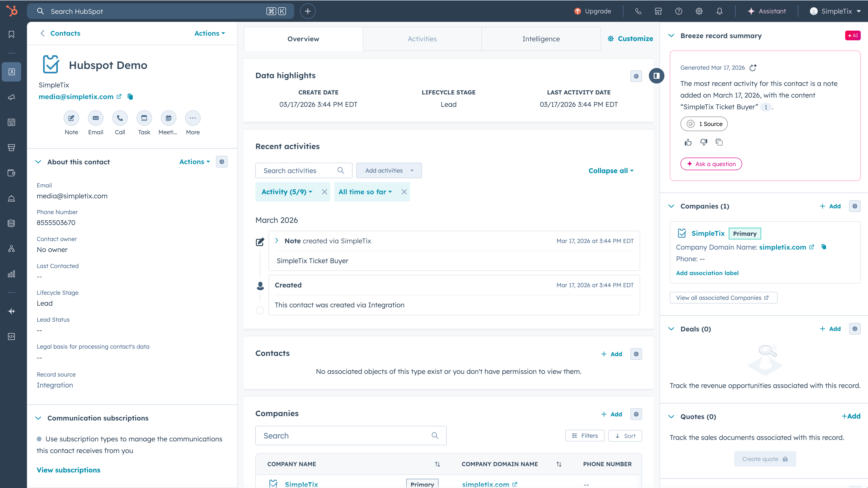Click the Ask a question button

pyautogui.click(x=711, y=164)
